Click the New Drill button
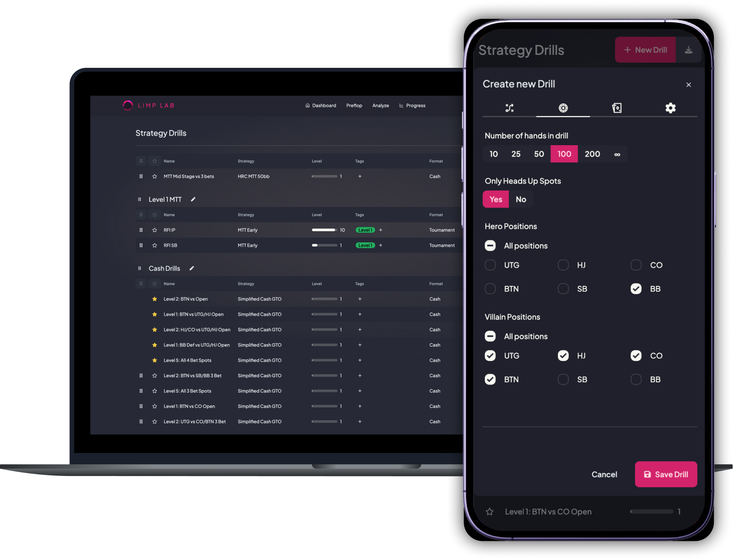 [645, 49]
